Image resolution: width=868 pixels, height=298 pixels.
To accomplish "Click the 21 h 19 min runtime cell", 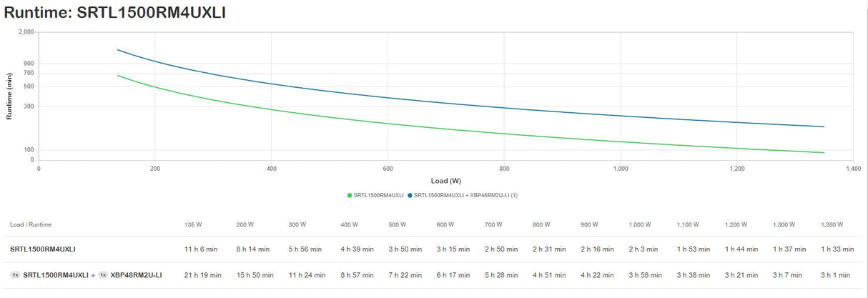I will 203,275.
